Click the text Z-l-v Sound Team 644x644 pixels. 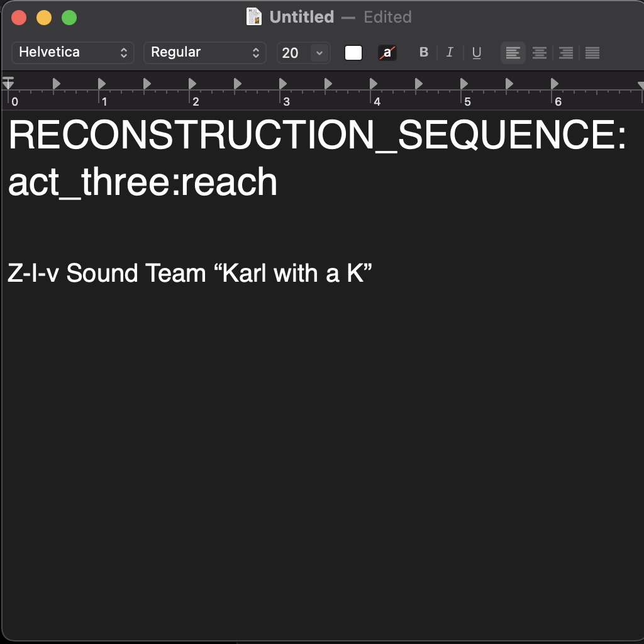pos(107,273)
